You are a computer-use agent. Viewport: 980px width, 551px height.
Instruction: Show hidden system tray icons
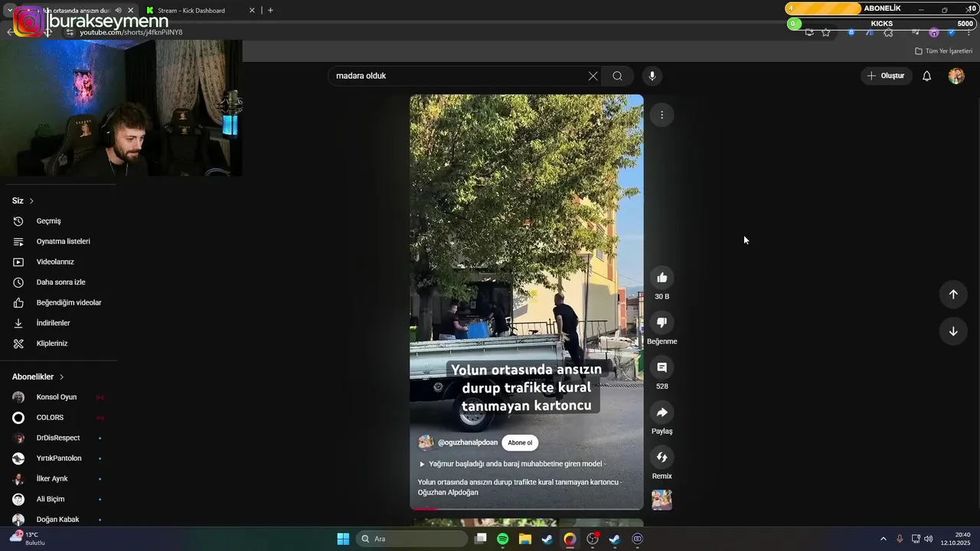coord(883,539)
